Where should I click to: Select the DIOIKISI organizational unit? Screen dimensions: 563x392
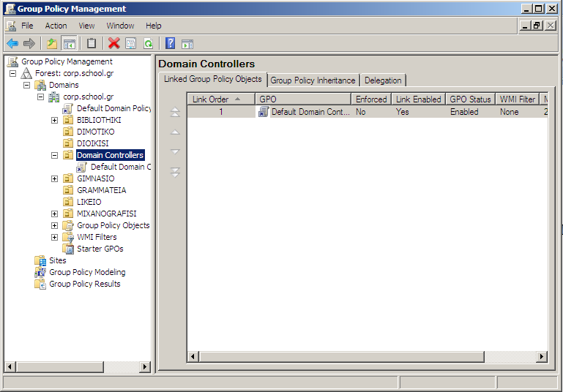(93, 144)
